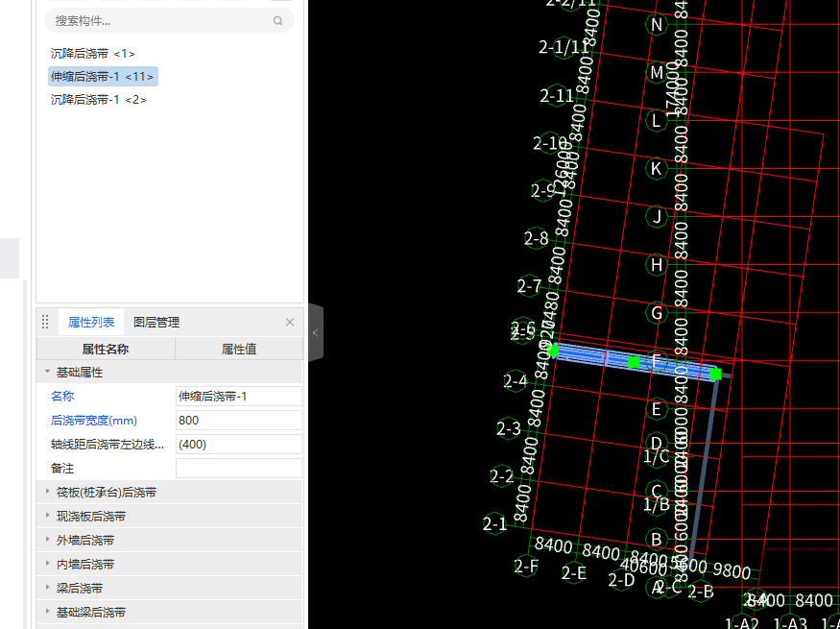Image resolution: width=840 pixels, height=629 pixels.
Task: Click axis bubble G
Action: 657,312
